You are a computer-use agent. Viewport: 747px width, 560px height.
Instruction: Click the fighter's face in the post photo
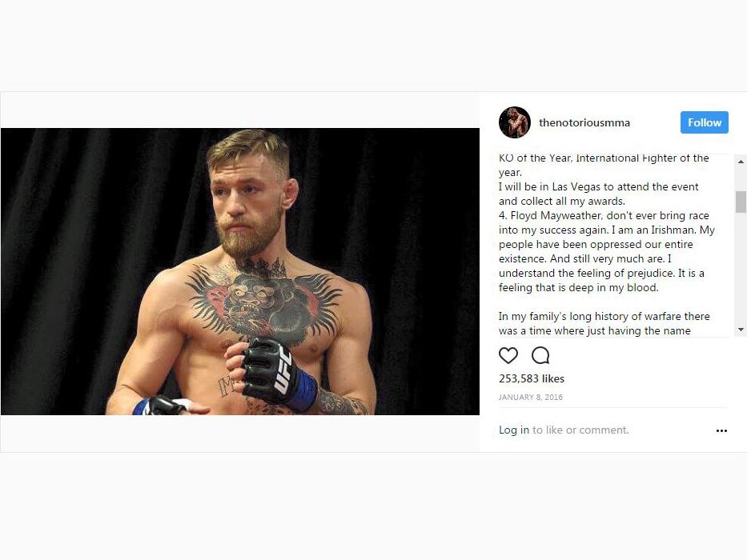247,200
